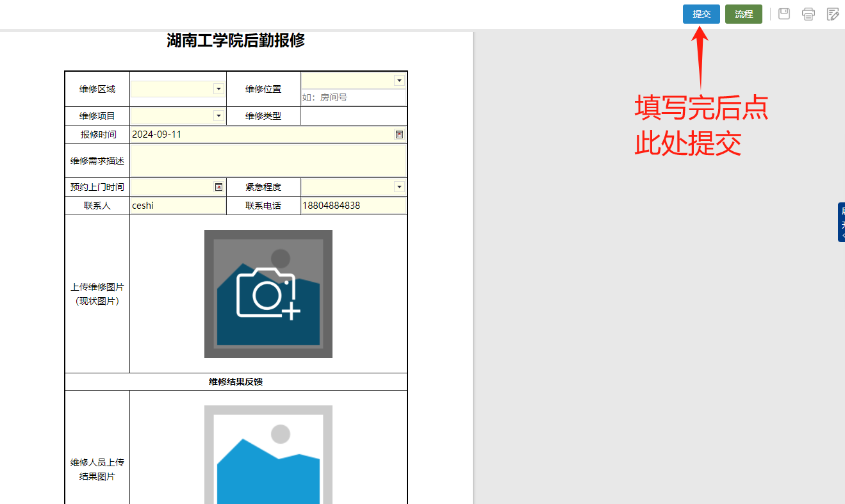Click the printer icon in toolbar
The height and width of the screenshot is (504, 845).
[808, 14]
